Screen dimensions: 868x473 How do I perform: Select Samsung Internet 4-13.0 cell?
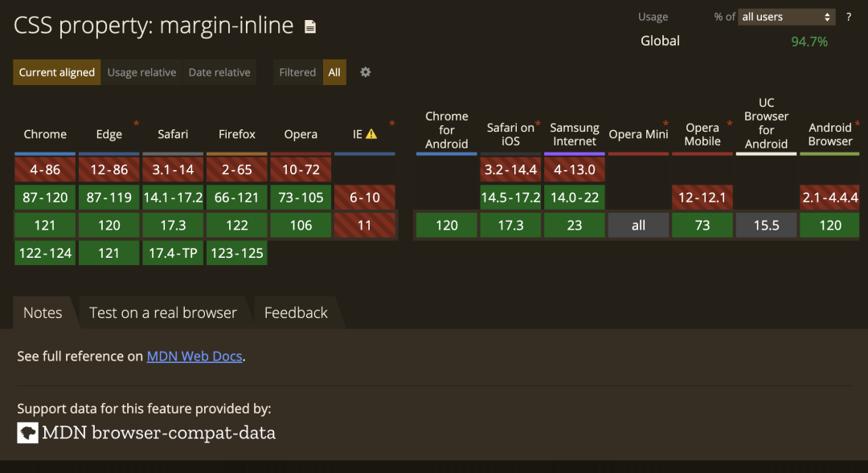[x=575, y=169]
